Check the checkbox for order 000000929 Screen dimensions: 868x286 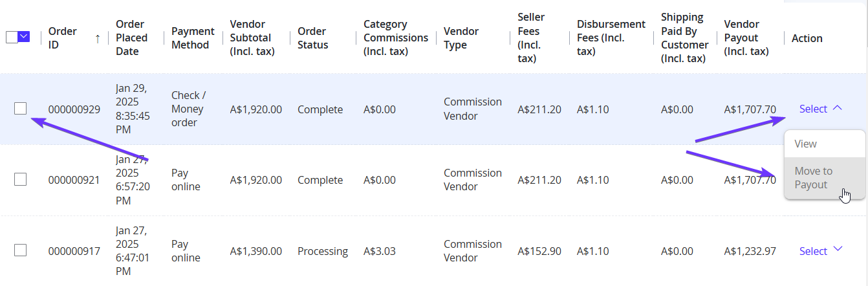(x=21, y=109)
